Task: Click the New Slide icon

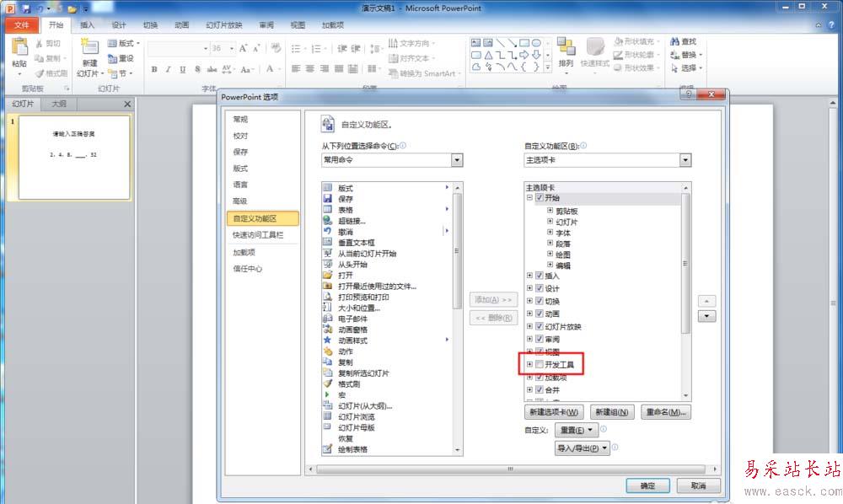Action: pos(89,47)
